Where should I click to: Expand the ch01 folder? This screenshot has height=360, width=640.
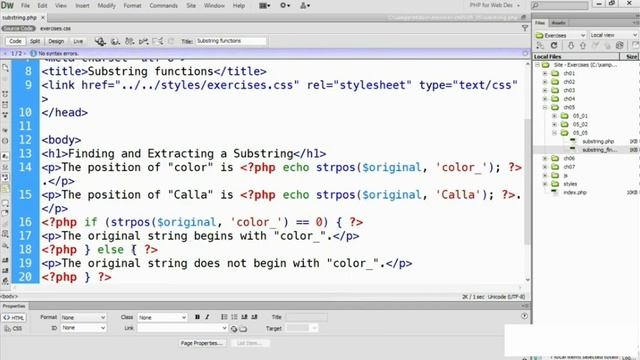[545, 73]
